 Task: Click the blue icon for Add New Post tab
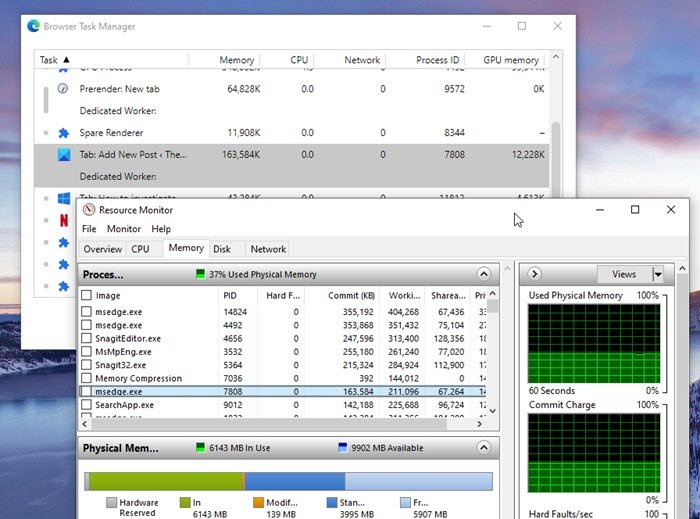63,155
